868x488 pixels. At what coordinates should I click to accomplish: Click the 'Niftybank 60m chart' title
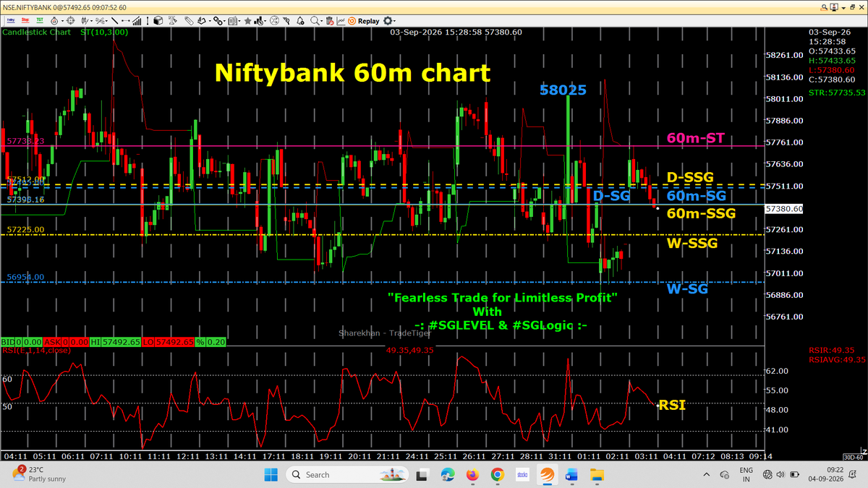pos(352,73)
